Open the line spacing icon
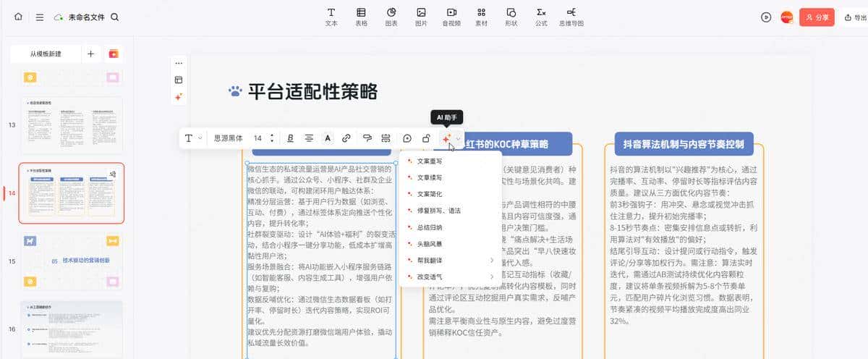Image resolution: width=868 pixels, height=359 pixels. 386,138
